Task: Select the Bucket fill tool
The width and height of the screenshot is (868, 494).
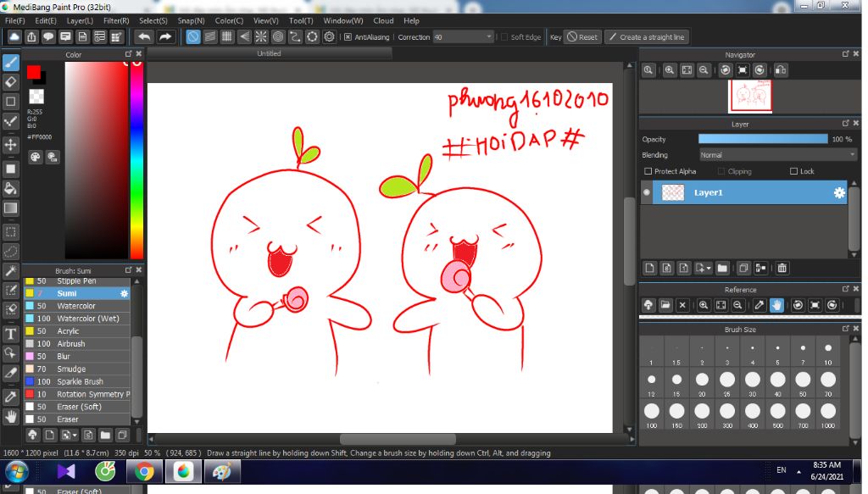Action: pos(10,189)
